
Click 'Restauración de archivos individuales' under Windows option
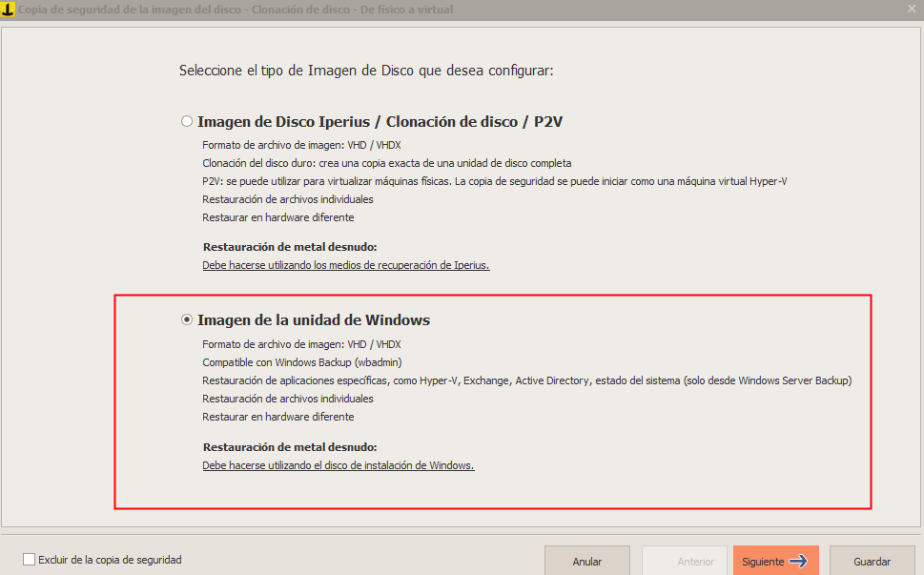coord(288,399)
